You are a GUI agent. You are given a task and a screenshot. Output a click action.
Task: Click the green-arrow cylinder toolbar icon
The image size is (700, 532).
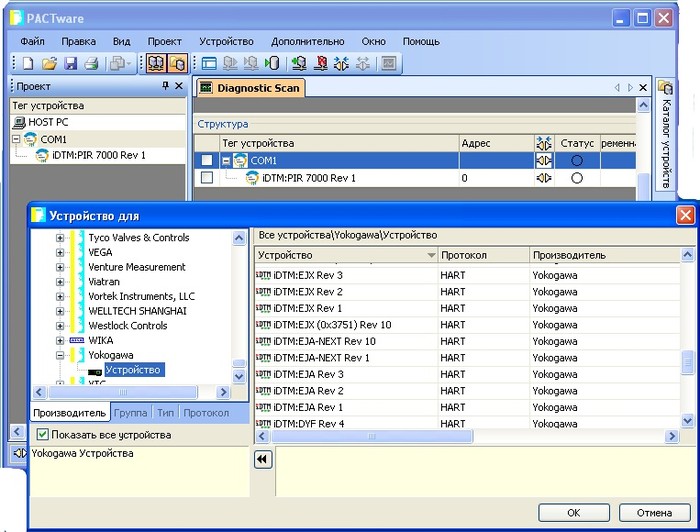pyautogui.click(x=272, y=63)
